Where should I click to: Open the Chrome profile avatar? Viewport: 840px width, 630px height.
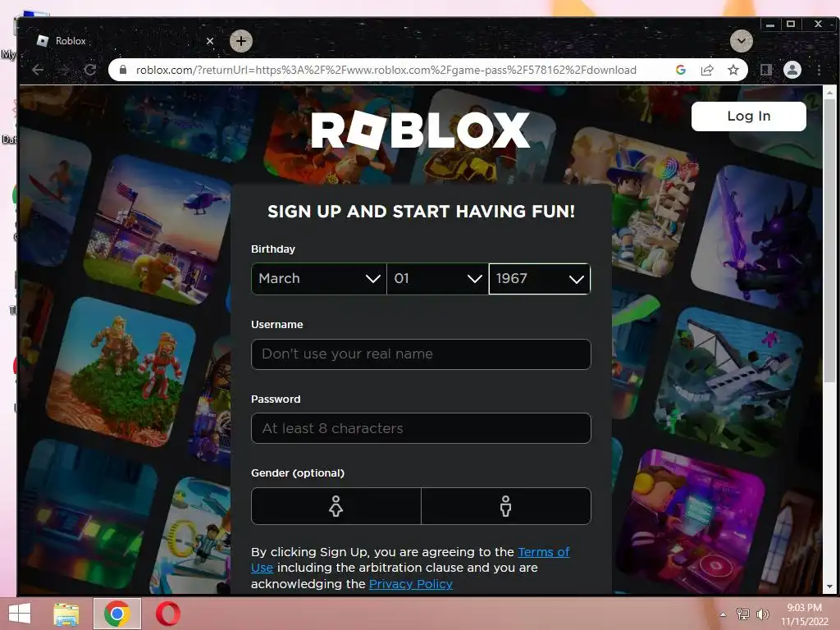(792, 70)
